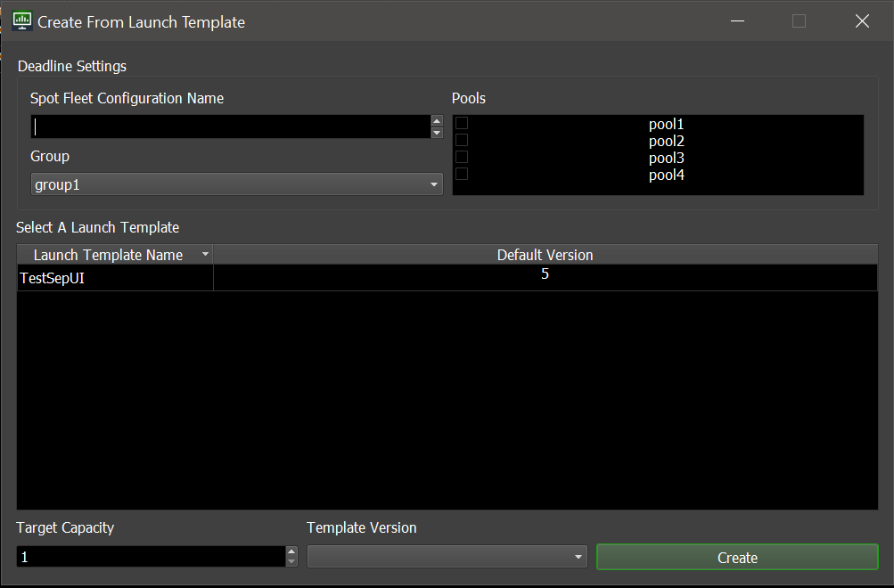Screen dimensions: 894x588
Task: Increase Spot Fleet Configuration Name spinner up arrow
Action: point(437,121)
